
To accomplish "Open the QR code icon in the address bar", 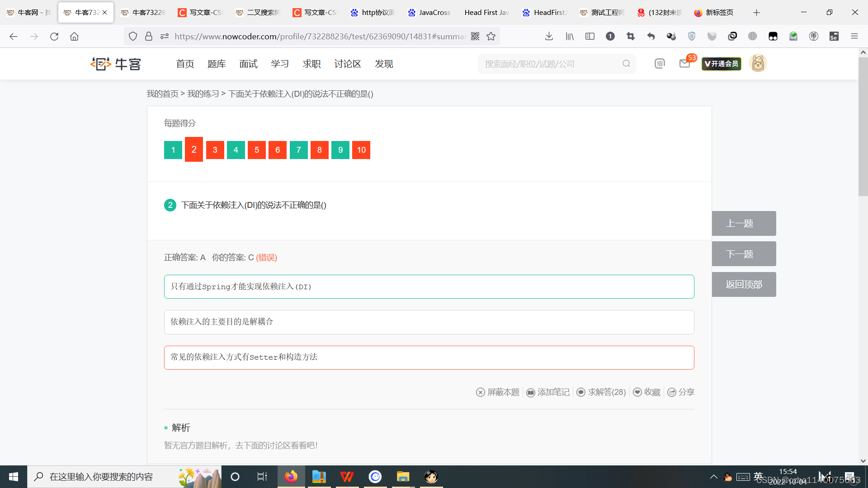I will click(x=475, y=36).
